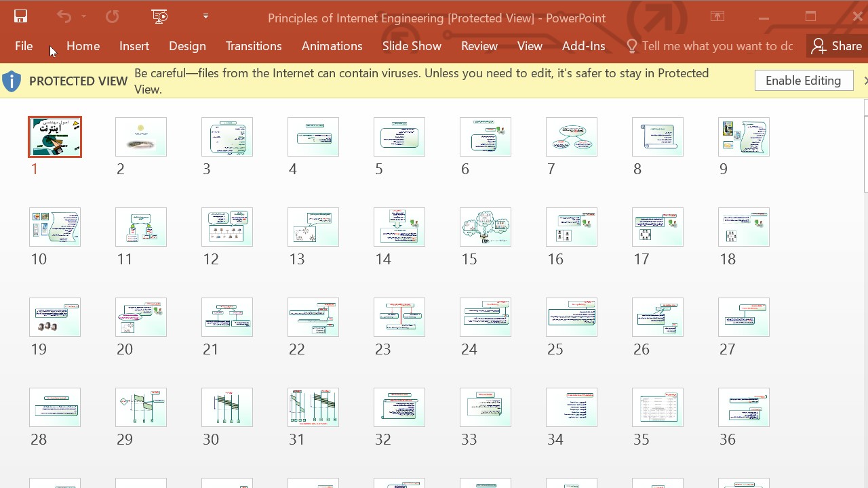Image resolution: width=868 pixels, height=488 pixels.
Task: Select slide 34 thumbnail
Action: (572, 407)
